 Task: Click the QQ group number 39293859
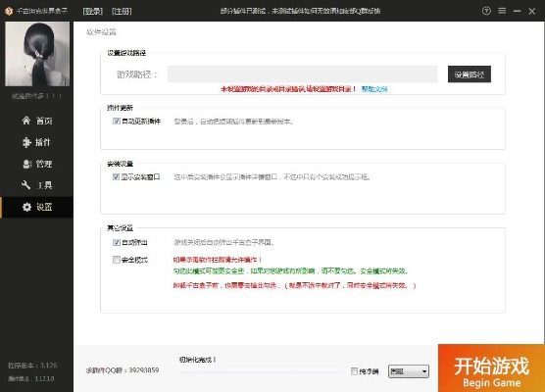[x=143, y=370]
